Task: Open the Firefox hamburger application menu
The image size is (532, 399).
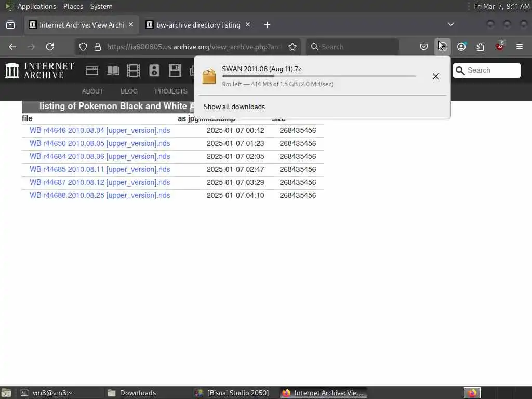Action: click(x=520, y=47)
